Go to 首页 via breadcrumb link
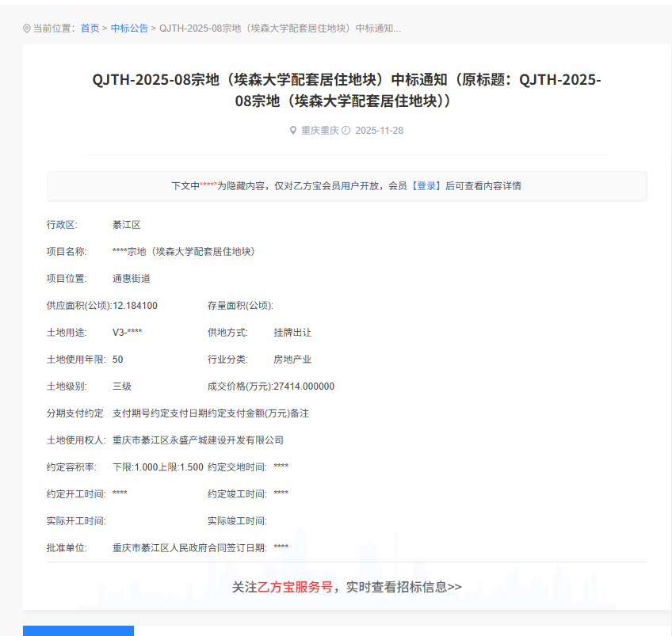This screenshot has width=672, height=636. [x=90, y=29]
